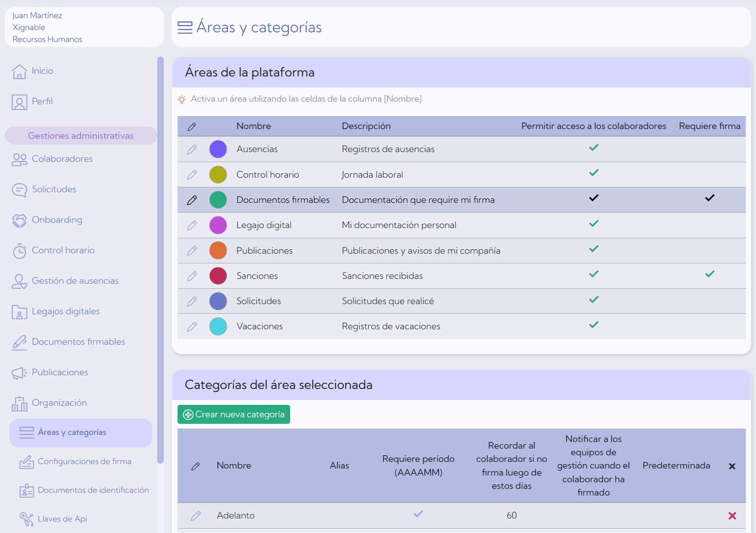
Task: Click the Nombre column header in areas table
Action: (254, 126)
